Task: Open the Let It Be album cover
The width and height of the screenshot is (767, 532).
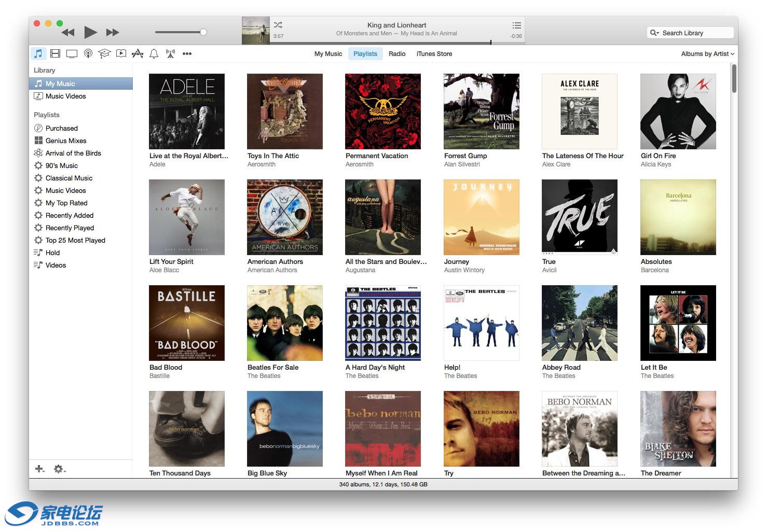Action: pos(678,323)
